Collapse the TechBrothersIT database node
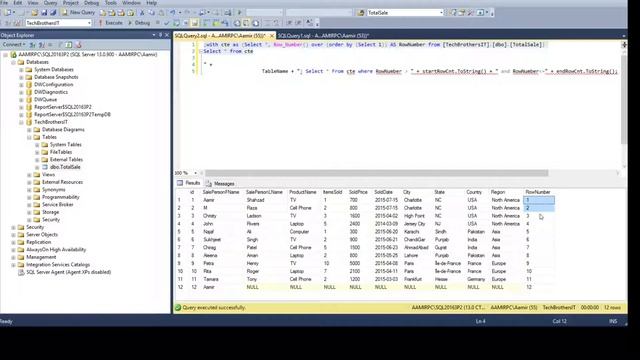Screen dimensions: 640x360 (x=21, y=122)
